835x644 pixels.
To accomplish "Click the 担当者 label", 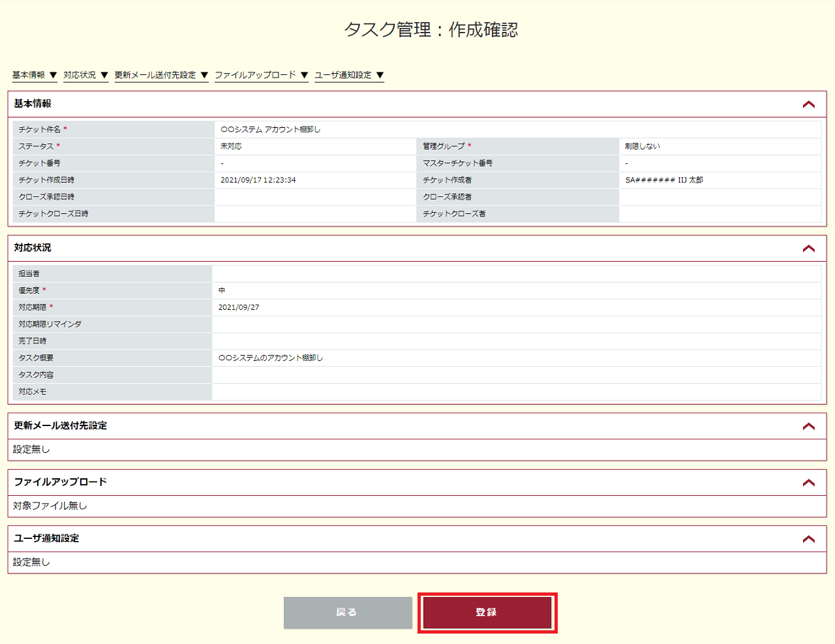I will [x=29, y=273].
